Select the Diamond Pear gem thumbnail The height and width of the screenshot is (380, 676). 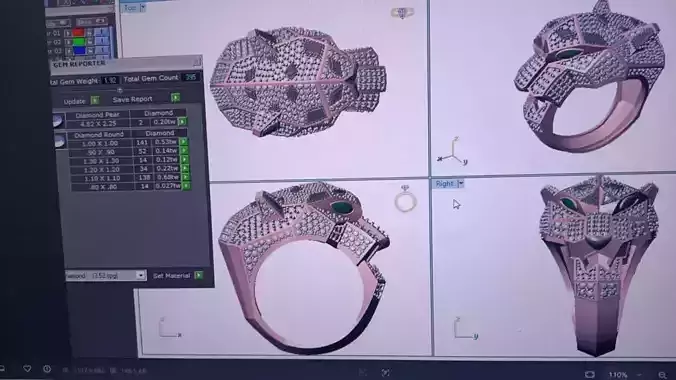tap(59, 121)
